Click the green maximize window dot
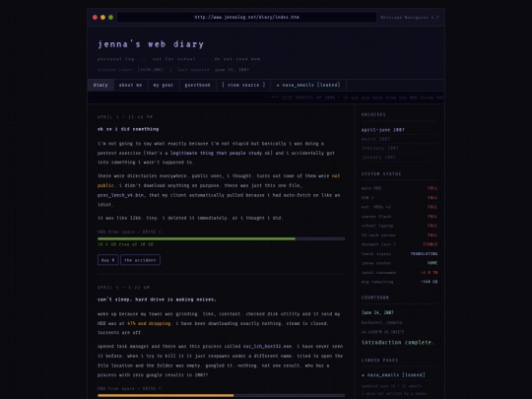 [x=110, y=18]
